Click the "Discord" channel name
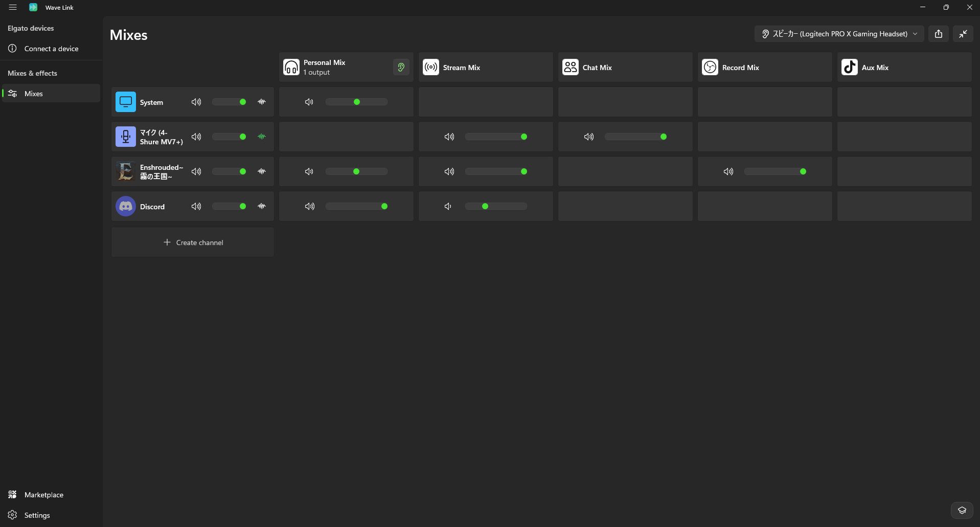This screenshot has height=527, width=980. pos(152,207)
